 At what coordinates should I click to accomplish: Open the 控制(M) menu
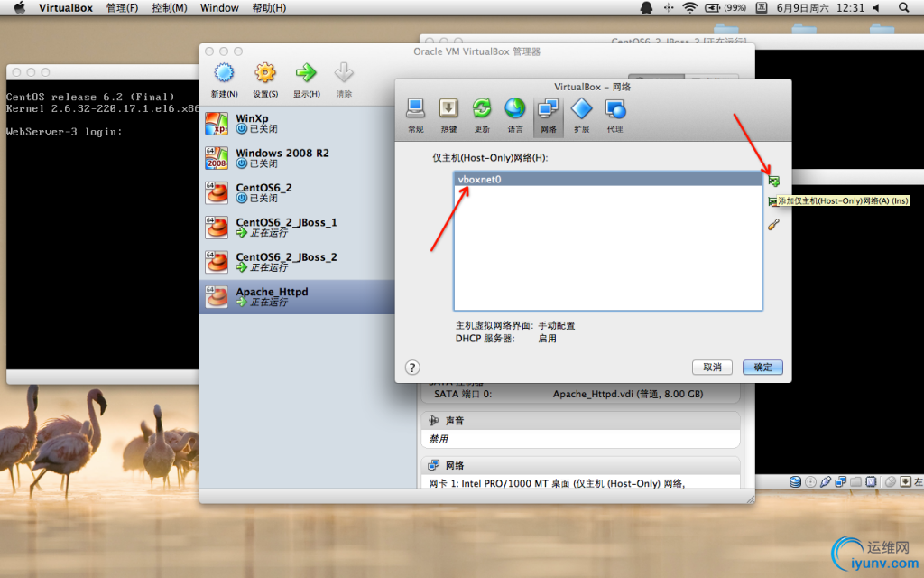pos(169,7)
